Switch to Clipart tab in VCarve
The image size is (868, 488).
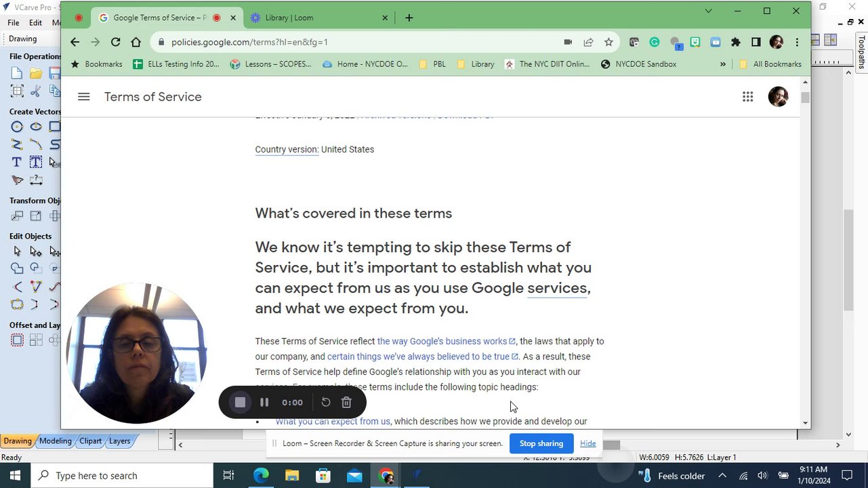point(90,441)
